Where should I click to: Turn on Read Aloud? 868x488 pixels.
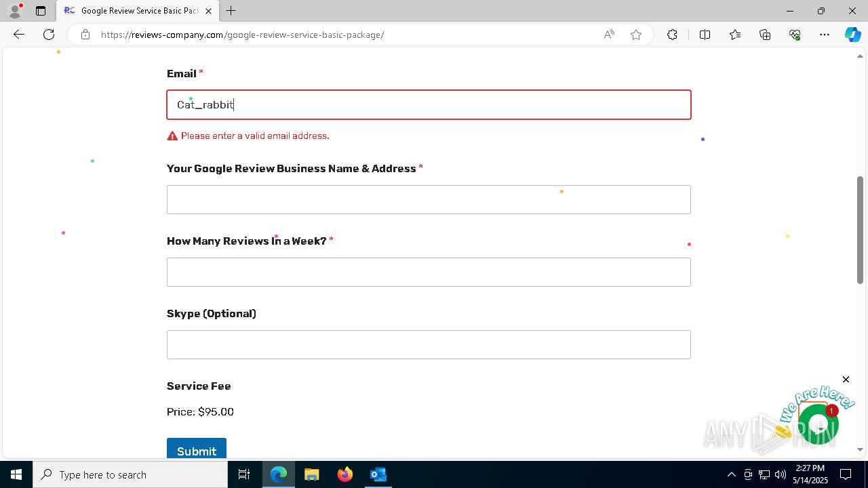[x=609, y=35]
